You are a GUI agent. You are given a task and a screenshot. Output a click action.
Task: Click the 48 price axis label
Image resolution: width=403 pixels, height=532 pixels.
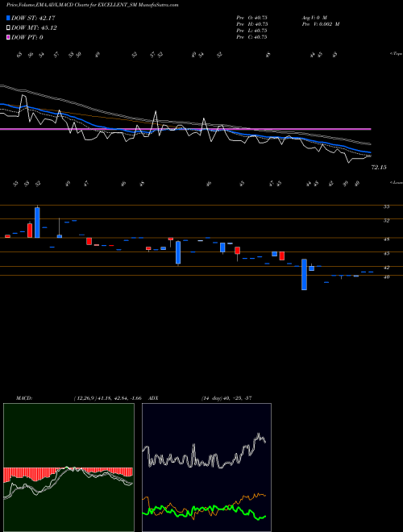point(386,239)
